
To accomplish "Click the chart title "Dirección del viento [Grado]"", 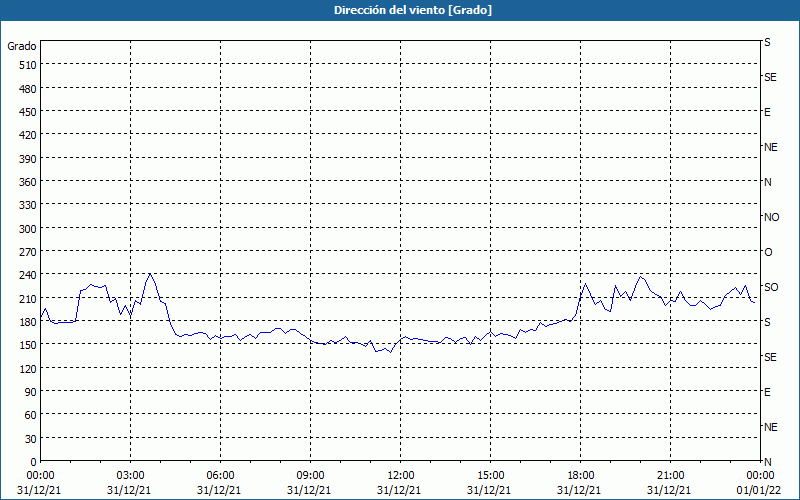I will tap(413, 10).
